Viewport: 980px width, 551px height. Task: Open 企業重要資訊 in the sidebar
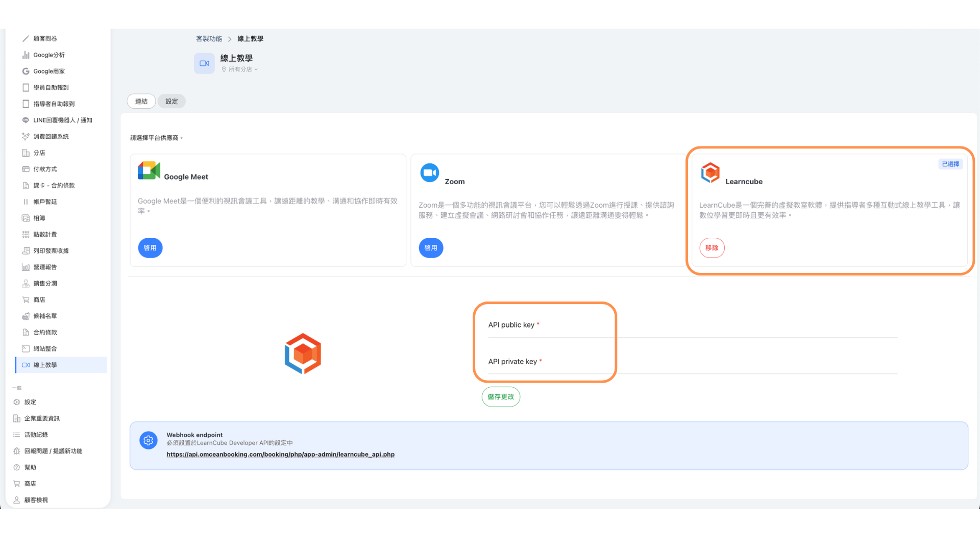[x=42, y=418]
